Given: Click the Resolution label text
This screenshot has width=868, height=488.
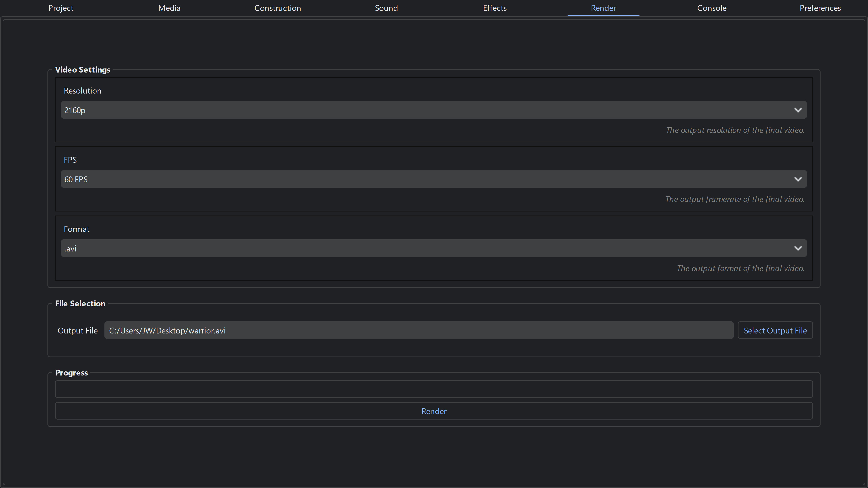Looking at the screenshot, I should [83, 91].
